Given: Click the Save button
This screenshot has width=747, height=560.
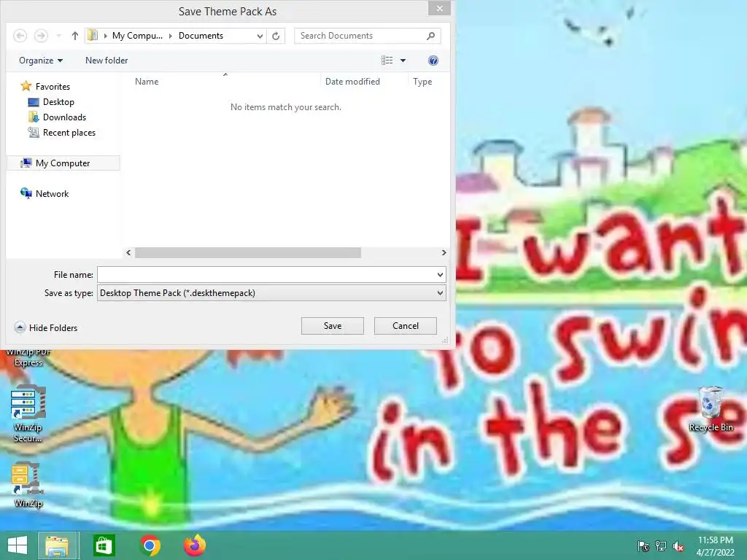Looking at the screenshot, I should (333, 326).
